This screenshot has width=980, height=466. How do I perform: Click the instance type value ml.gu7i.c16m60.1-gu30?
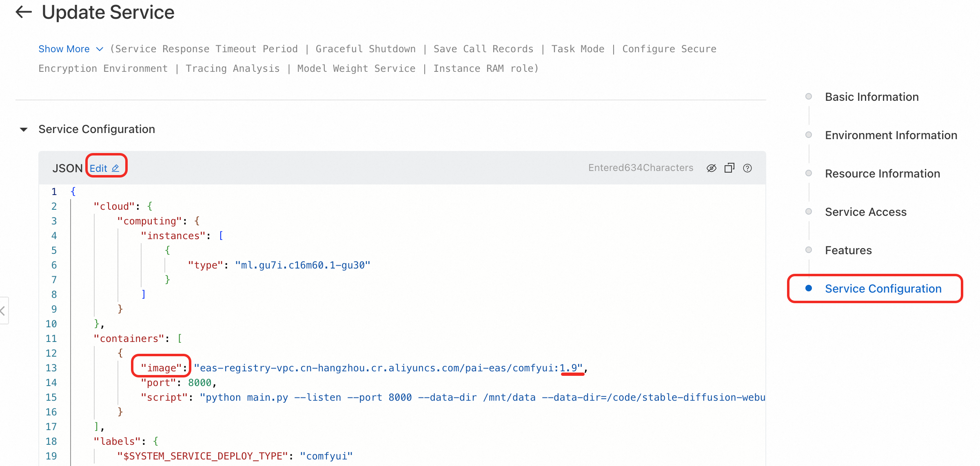(302, 265)
